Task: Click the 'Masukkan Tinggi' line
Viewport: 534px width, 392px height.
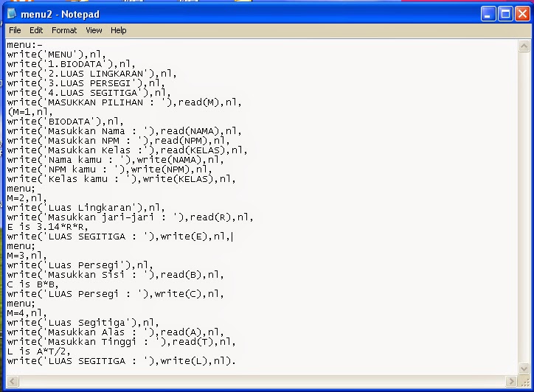Action: tap(121, 341)
